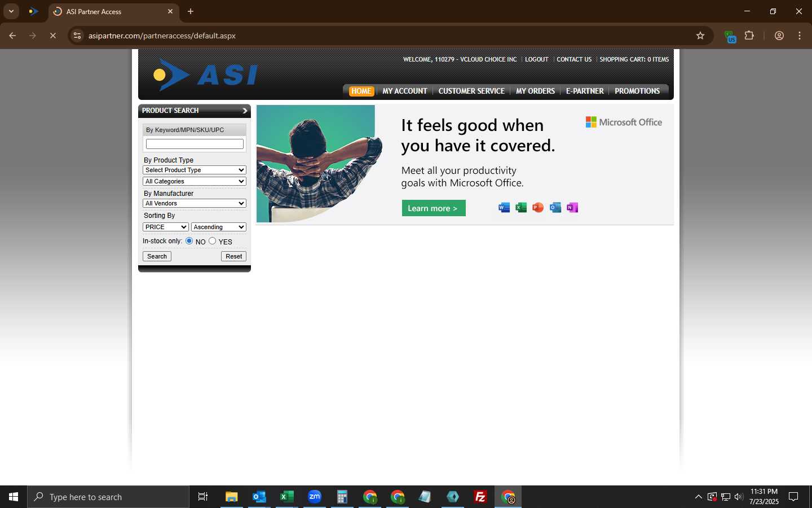Screen dimensions: 812x508
Task: View site information icon in address bar
Action: click(x=77, y=36)
